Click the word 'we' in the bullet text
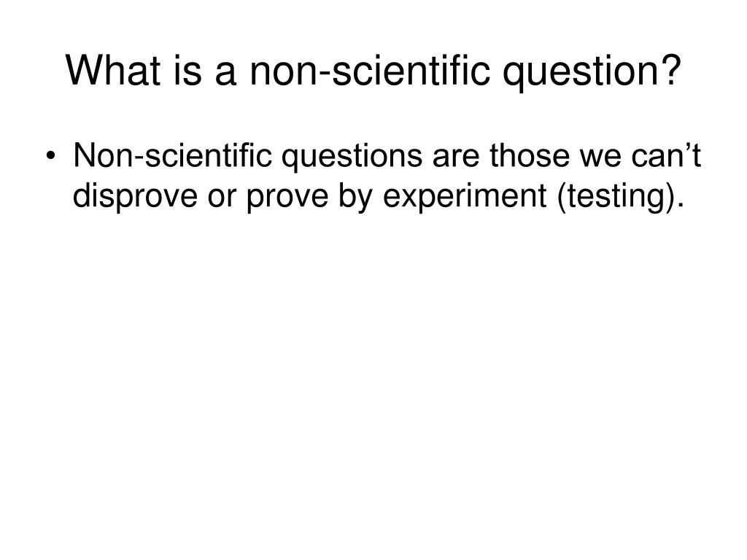Image resolution: width=747 pixels, height=560 pixels. tap(600, 159)
